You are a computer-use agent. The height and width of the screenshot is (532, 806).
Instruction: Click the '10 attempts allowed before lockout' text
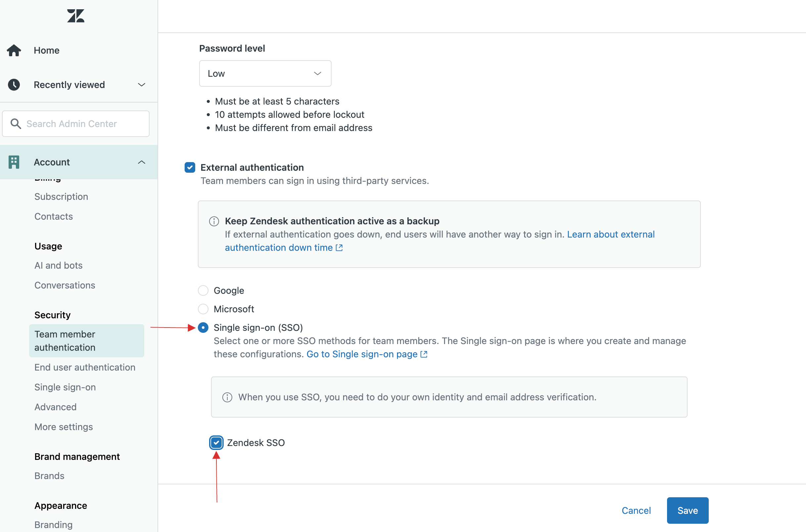click(290, 115)
